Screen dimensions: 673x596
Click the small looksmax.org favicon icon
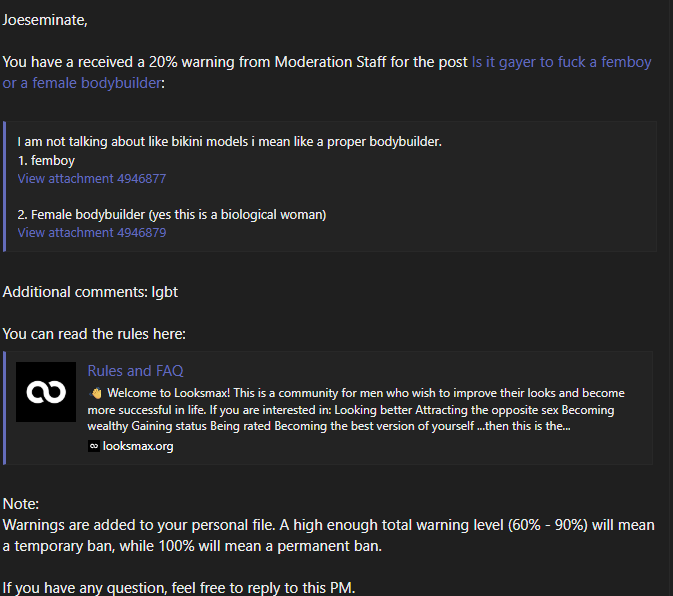pos(93,447)
